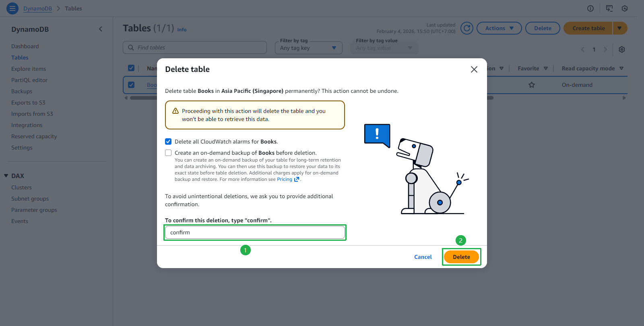This screenshot has height=326, width=644.
Task: Click the hexagon settings icon in top bar
Action: [625, 8]
